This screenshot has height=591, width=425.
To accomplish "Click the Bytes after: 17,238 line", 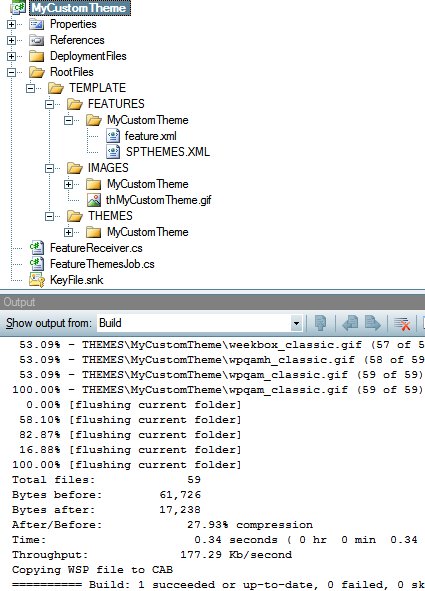I will [106, 510].
